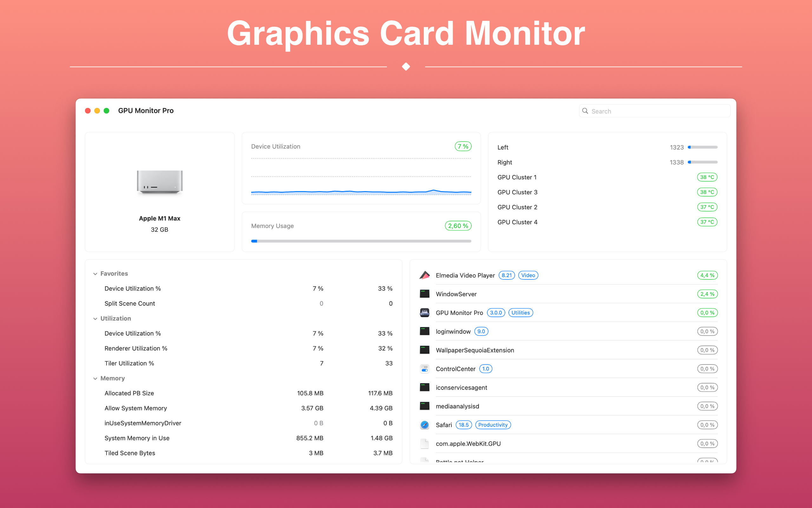Click the iconservicesagent process icon
Image resolution: width=812 pixels, height=508 pixels.
(x=424, y=387)
